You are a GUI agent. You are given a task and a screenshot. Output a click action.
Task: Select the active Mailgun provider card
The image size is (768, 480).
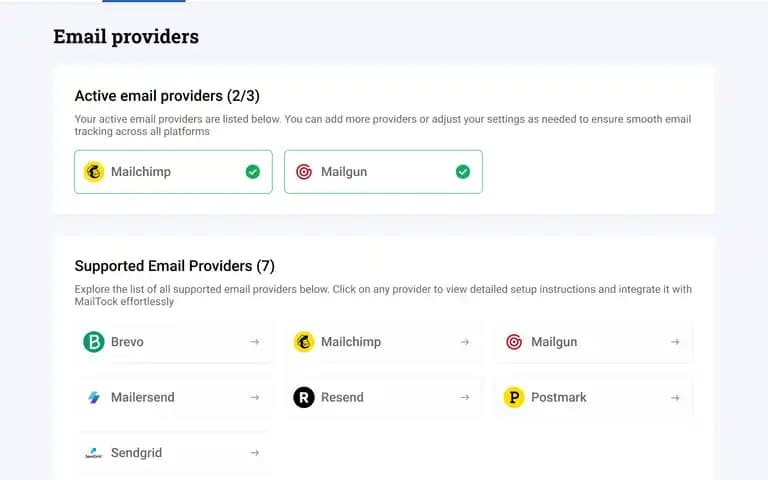click(x=384, y=172)
